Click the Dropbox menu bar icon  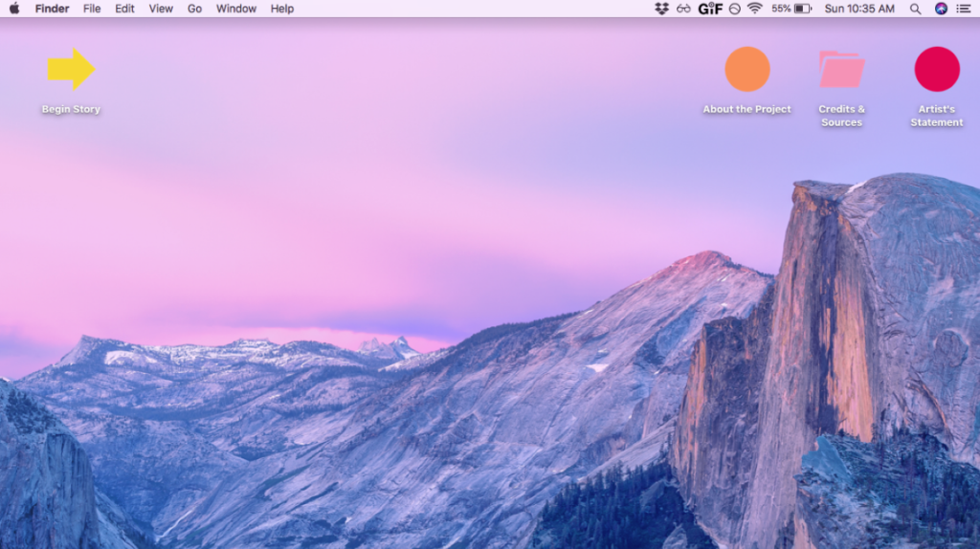[x=661, y=9]
